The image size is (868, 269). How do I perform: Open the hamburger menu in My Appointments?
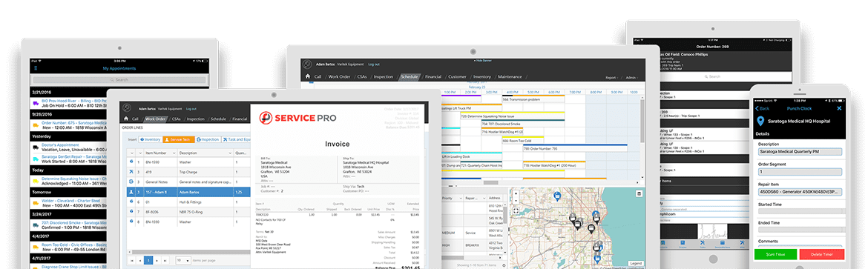(x=36, y=69)
